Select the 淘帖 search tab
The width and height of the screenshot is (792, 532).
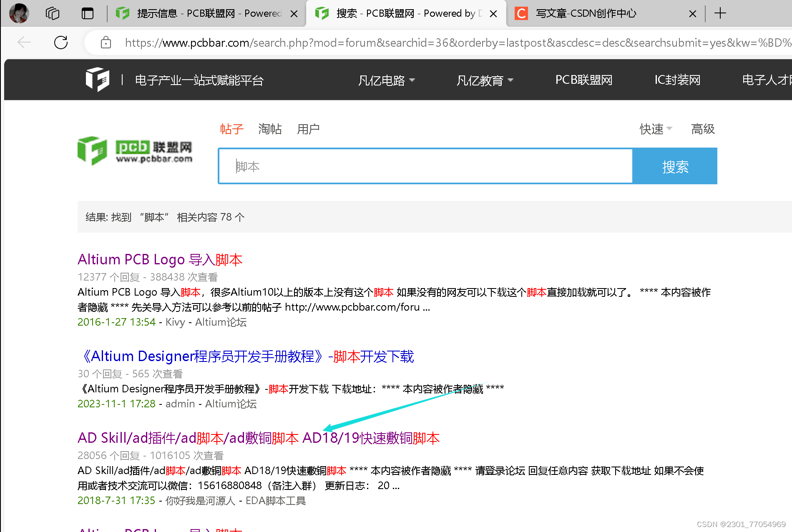270,129
